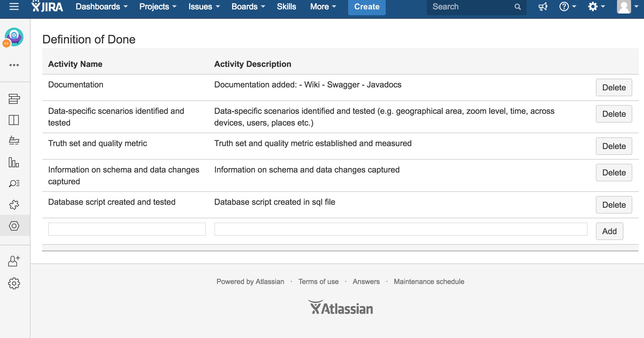Click the add user icon in sidebar
Image resolution: width=644 pixels, height=338 pixels.
point(14,261)
